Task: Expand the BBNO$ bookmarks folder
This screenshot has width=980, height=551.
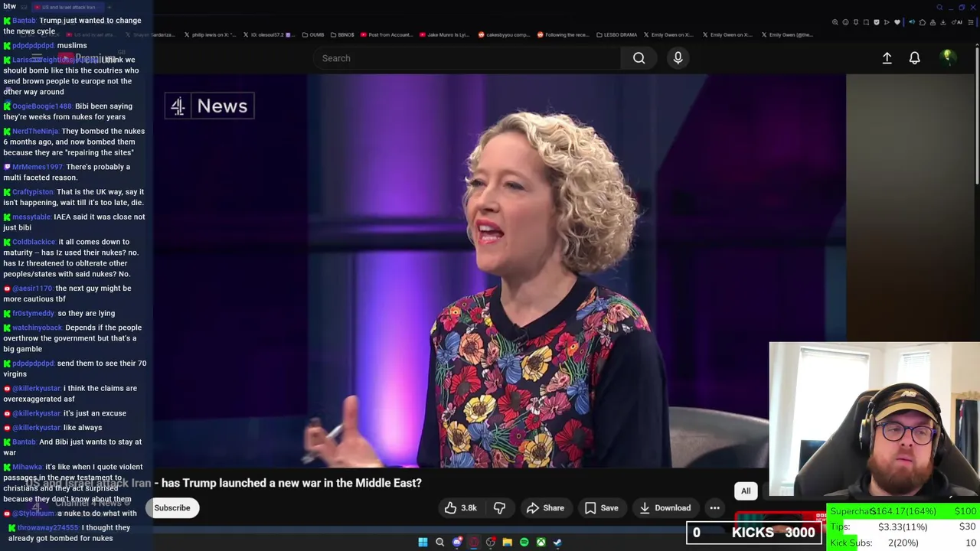Action: point(341,34)
